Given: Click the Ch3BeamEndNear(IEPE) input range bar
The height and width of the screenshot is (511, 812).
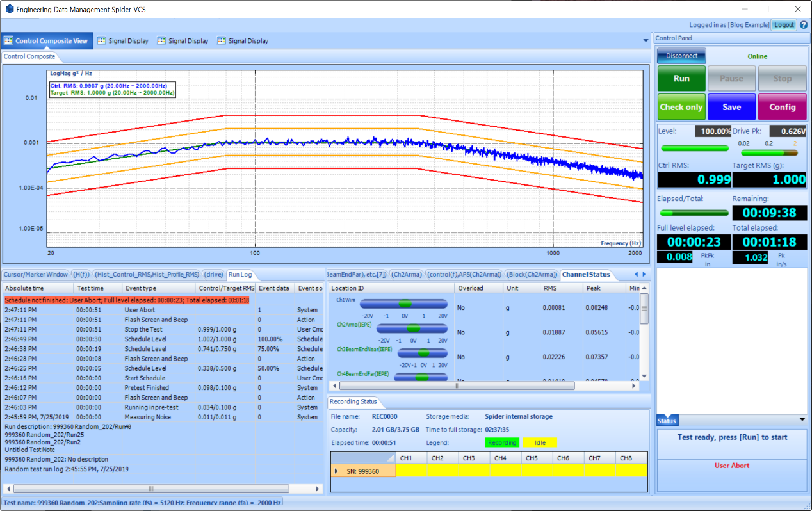Looking at the screenshot, I should point(423,353).
